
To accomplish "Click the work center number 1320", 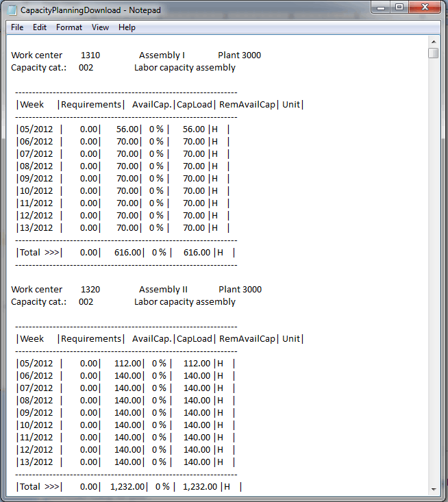I will click(x=90, y=290).
